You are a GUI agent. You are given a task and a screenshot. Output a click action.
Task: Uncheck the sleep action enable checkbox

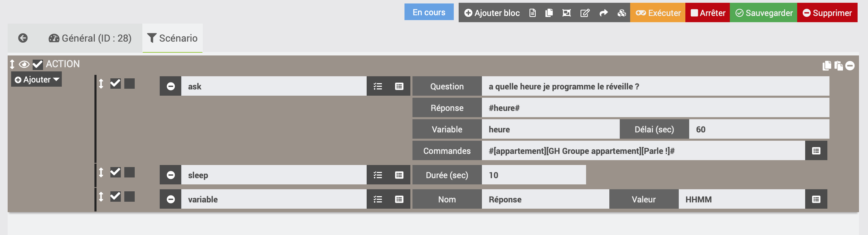(115, 172)
